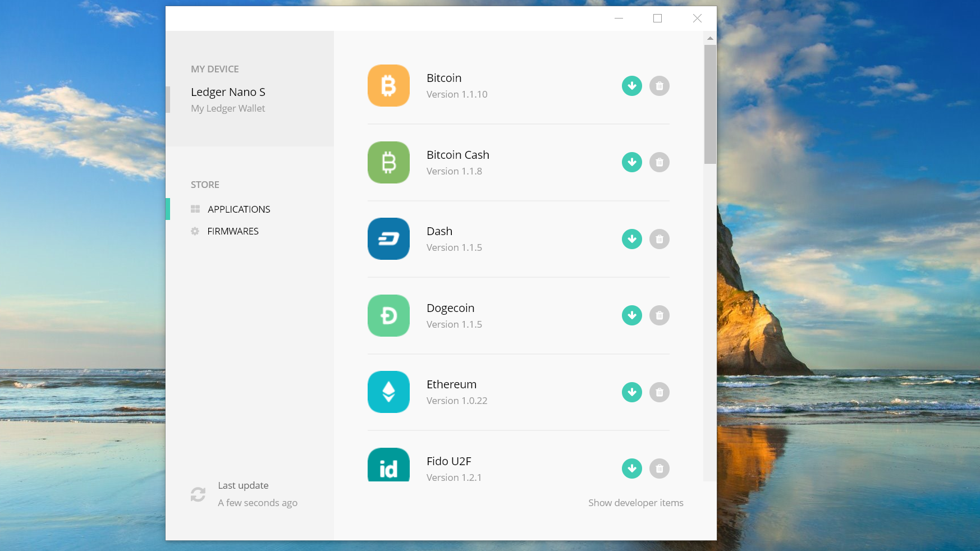Uninstall Fido U2F with trash icon

click(660, 469)
